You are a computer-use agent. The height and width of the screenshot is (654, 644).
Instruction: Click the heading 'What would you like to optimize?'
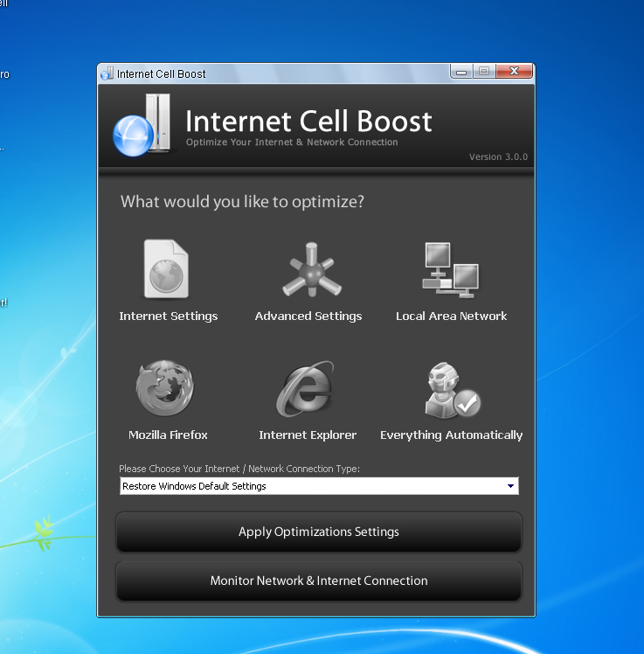[242, 202]
